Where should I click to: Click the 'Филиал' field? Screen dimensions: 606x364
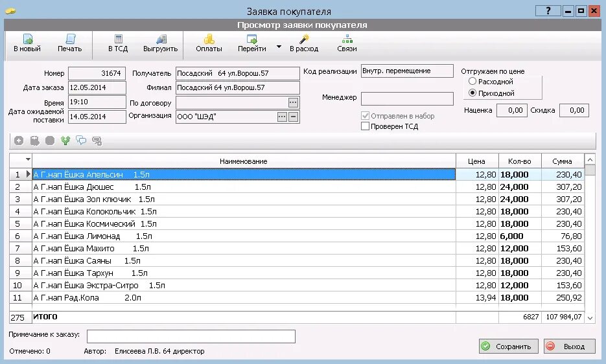click(x=238, y=87)
